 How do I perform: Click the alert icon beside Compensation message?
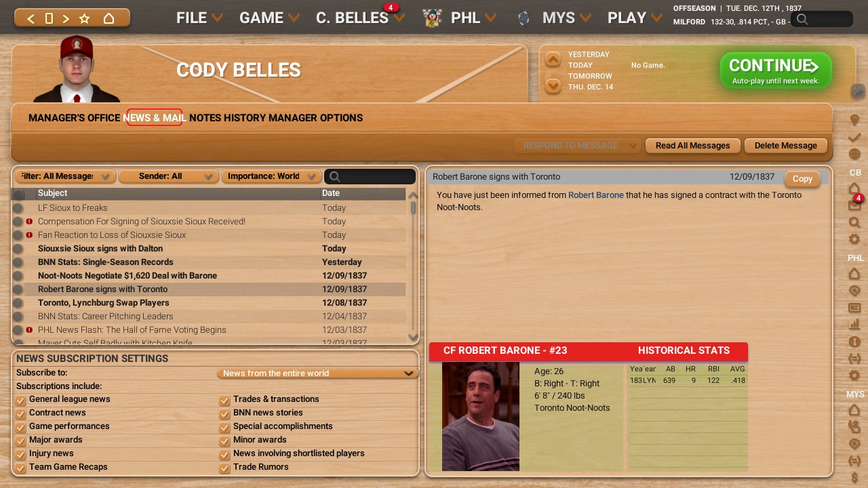(29, 222)
